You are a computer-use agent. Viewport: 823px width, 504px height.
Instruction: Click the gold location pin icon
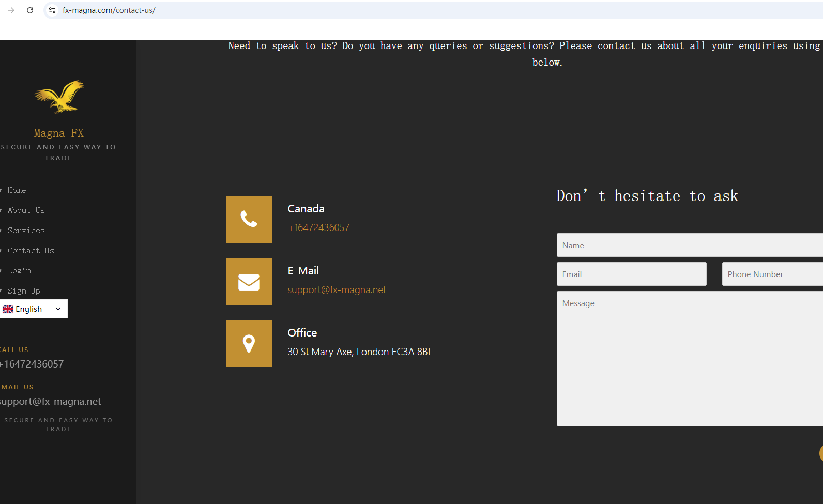[x=249, y=344]
